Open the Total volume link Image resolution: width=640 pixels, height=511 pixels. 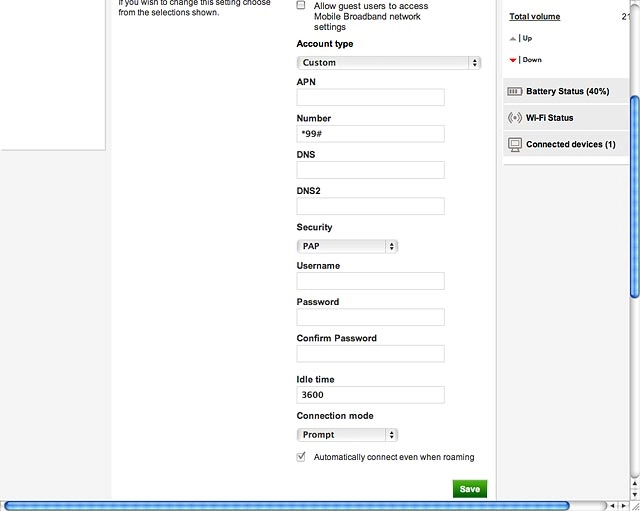pos(535,17)
